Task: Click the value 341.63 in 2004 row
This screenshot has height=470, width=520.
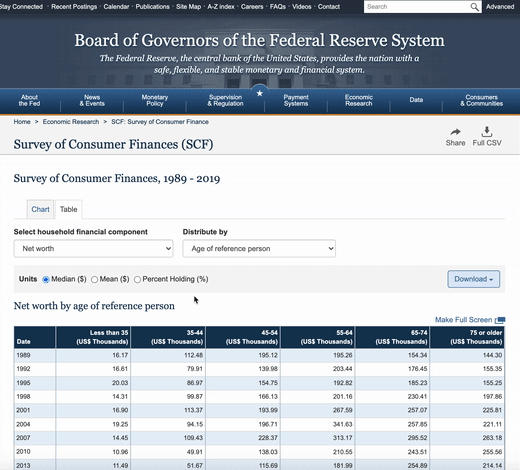Action: [343, 424]
